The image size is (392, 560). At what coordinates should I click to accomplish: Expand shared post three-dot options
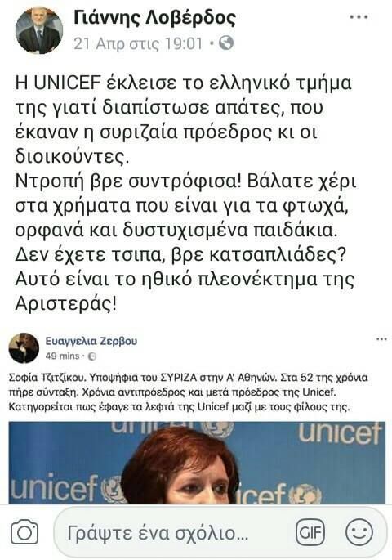click(x=381, y=339)
